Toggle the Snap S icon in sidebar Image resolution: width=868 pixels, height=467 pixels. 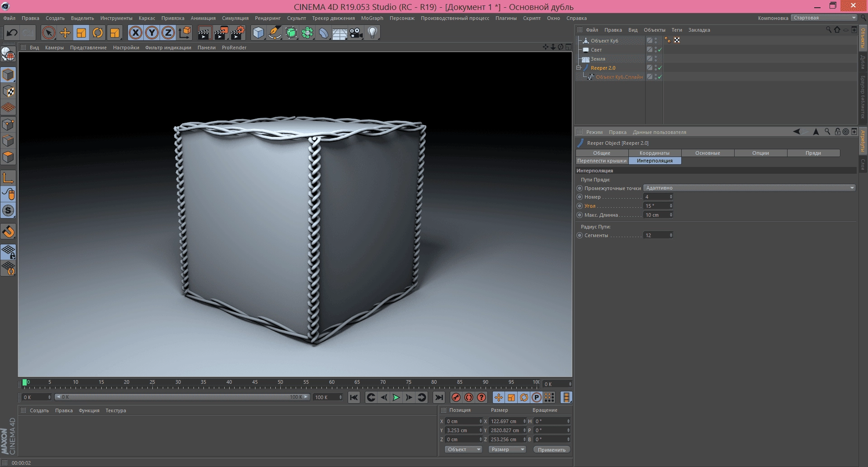tap(8, 210)
